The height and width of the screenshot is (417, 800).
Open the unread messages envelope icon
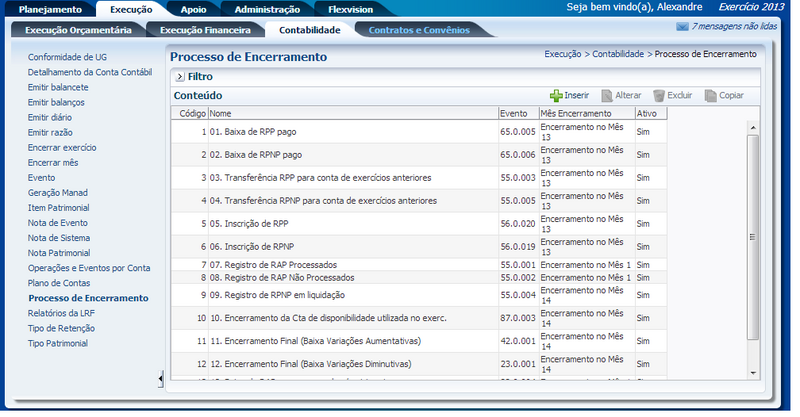pyautogui.click(x=682, y=26)
